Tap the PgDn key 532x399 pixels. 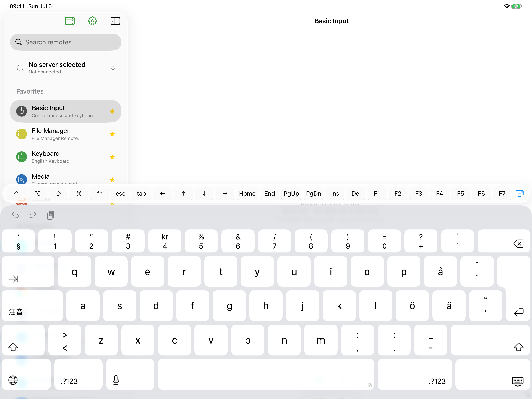point(314,193)
